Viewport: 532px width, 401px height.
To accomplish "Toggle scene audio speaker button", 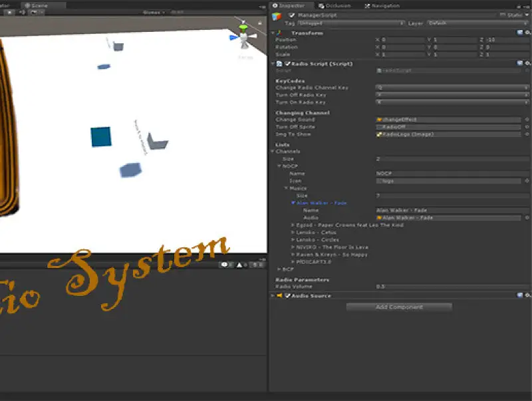I will [22, 12].
